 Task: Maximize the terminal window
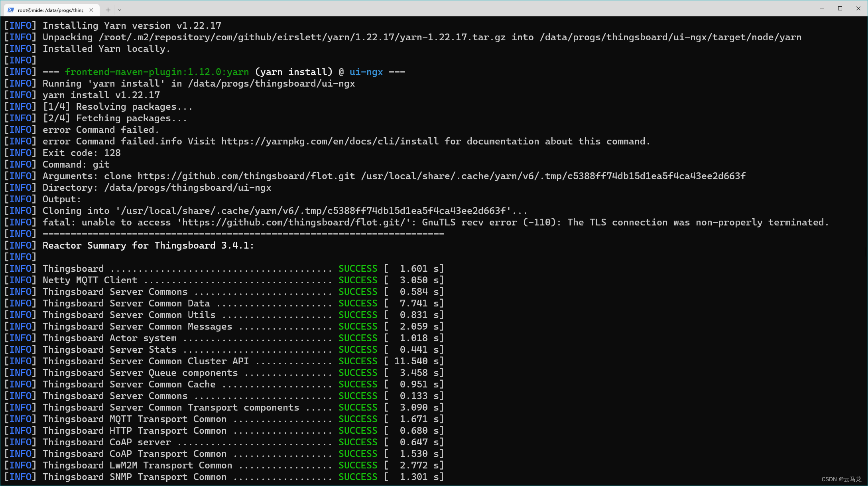click(x=840, y=8)
